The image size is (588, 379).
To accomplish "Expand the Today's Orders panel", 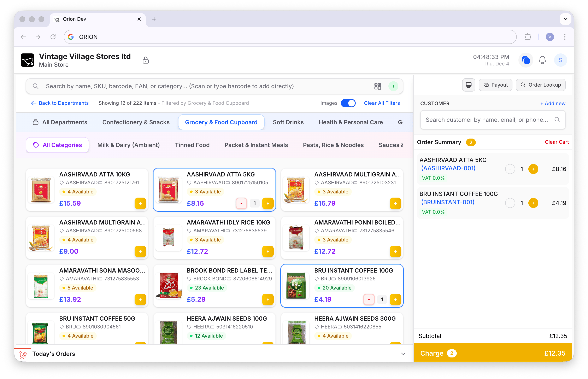I will coord(403,354).
